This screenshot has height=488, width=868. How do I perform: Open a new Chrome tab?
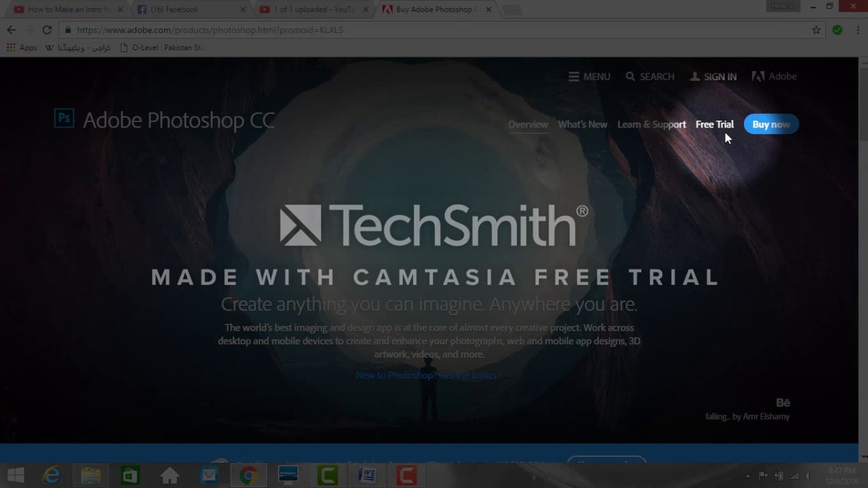(x=512, y=9)
